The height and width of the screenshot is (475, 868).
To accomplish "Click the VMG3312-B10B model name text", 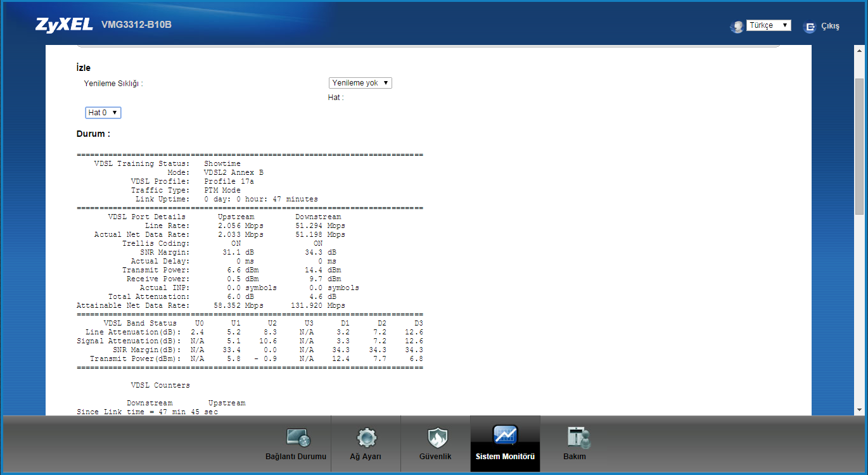I will (136, 25).
